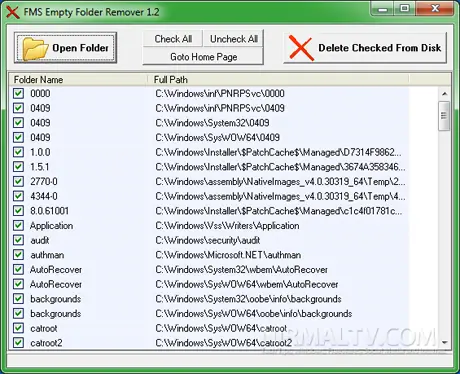Viewport: 460px width, 374px height.
Task: Click the yellow folder icon on Open Folder
Action: coord(35,49)
